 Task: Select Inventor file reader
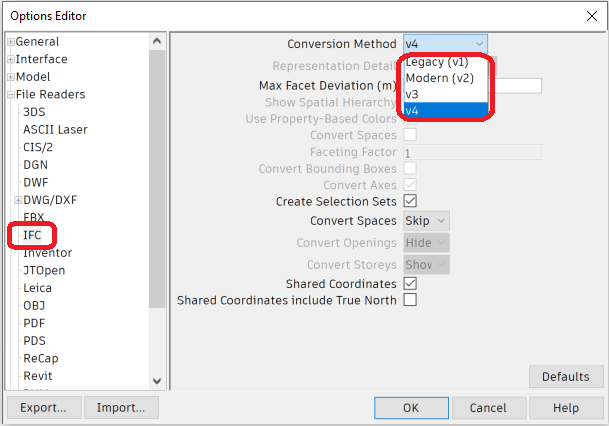coord(47,253)
